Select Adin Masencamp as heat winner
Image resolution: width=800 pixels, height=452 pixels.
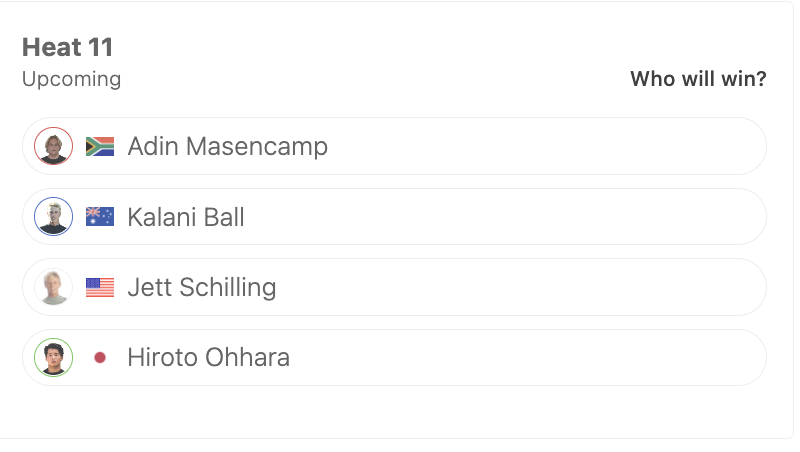click(x=394, y=146)
